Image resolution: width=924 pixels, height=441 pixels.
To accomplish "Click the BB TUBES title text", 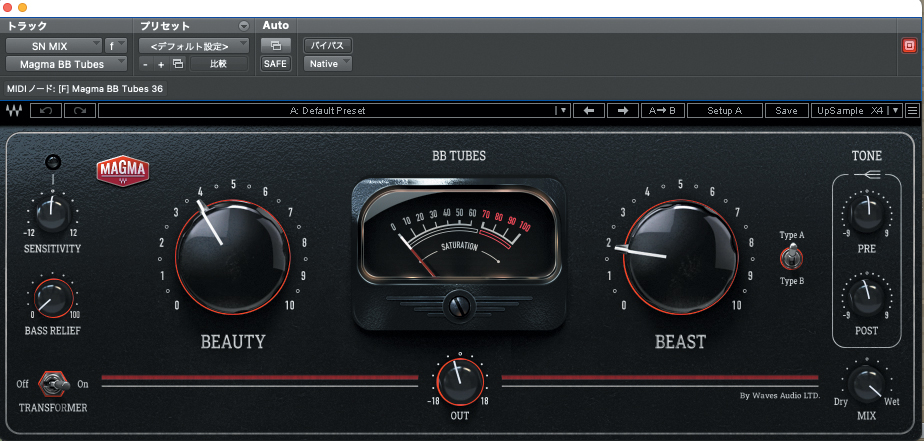I will tap(459, 156).
